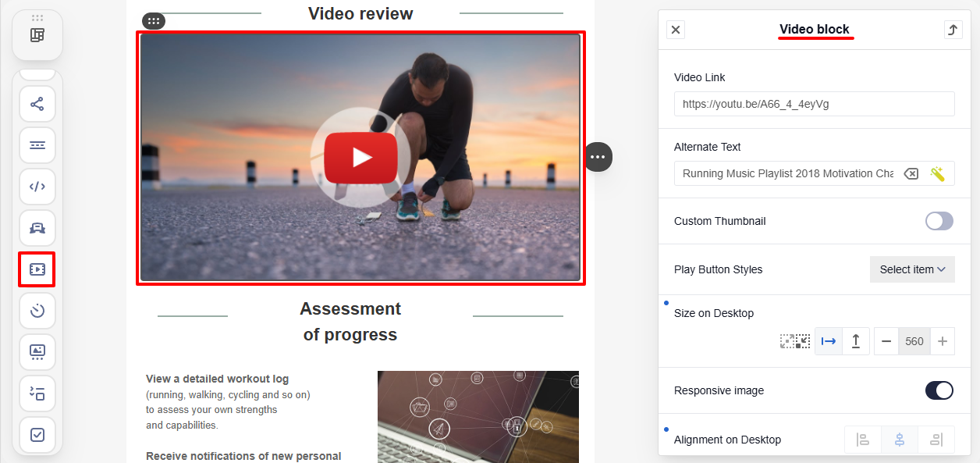Align video left on desktop
The width and height of the screenshot is (980, 463).
(863, 440)
